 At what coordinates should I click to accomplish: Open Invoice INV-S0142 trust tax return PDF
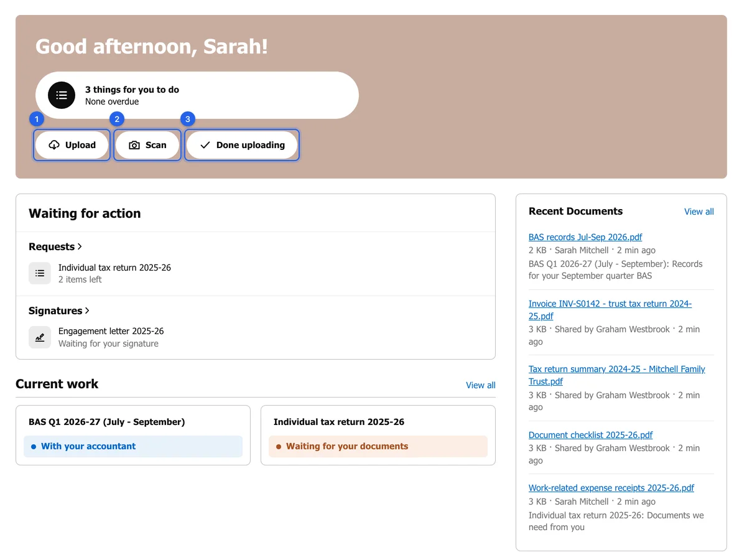point(610,310)
